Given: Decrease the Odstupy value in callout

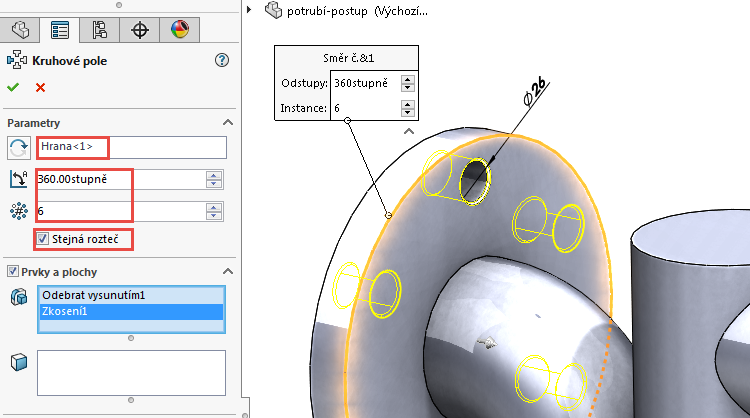Looking at the screenshot, I should click(x=408, y=87).
